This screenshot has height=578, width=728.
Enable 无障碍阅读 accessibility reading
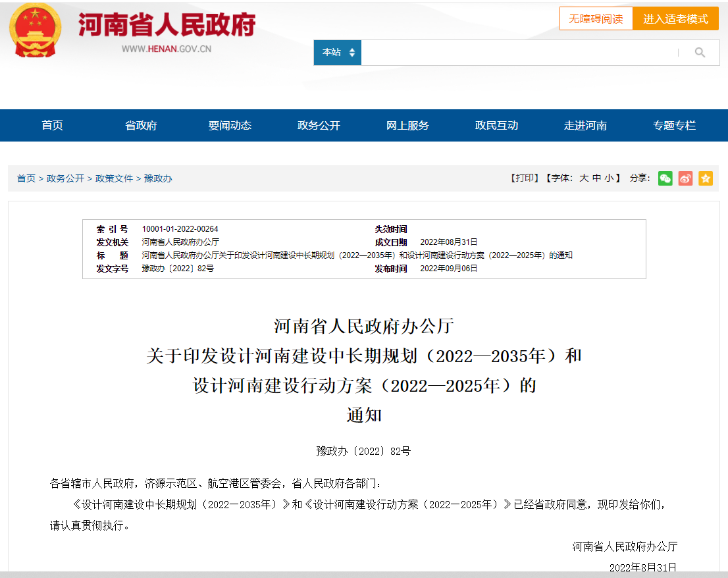point(596,18)
